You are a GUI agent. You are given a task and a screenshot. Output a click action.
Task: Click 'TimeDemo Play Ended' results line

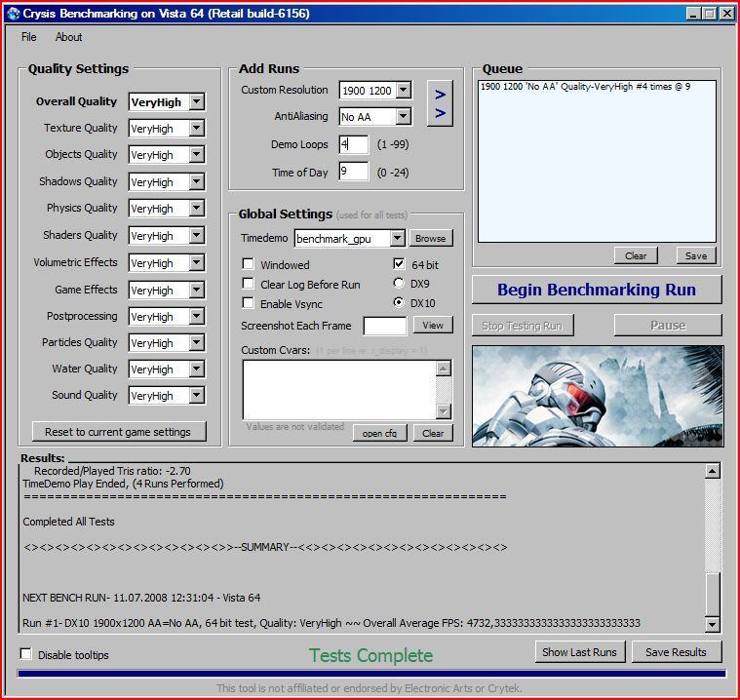pyautogui.click(x=123, y=484)
